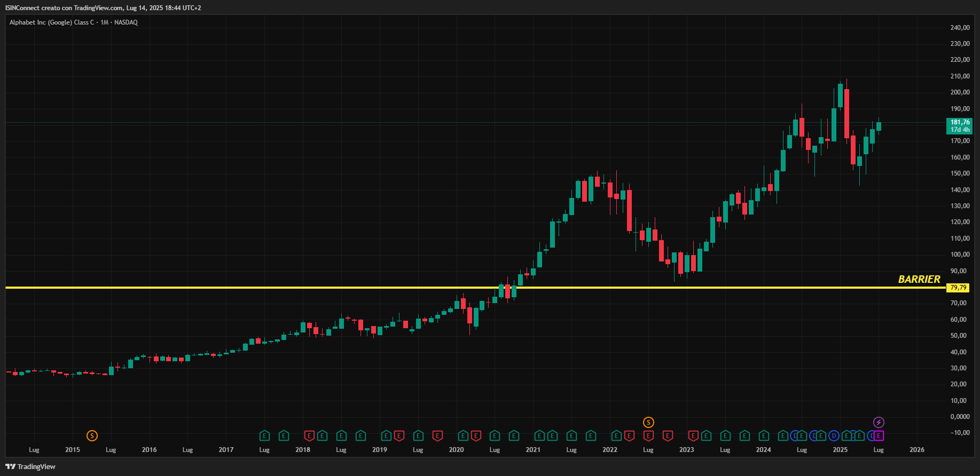Click the latest green monthly candle at Lug 2025
The width and height of the screenshot is (980, 476).
point(879,126)
